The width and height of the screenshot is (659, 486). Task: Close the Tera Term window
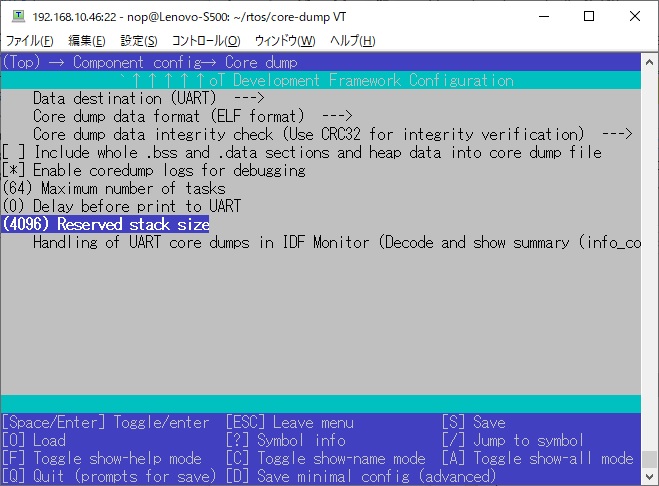coord(635,16)
